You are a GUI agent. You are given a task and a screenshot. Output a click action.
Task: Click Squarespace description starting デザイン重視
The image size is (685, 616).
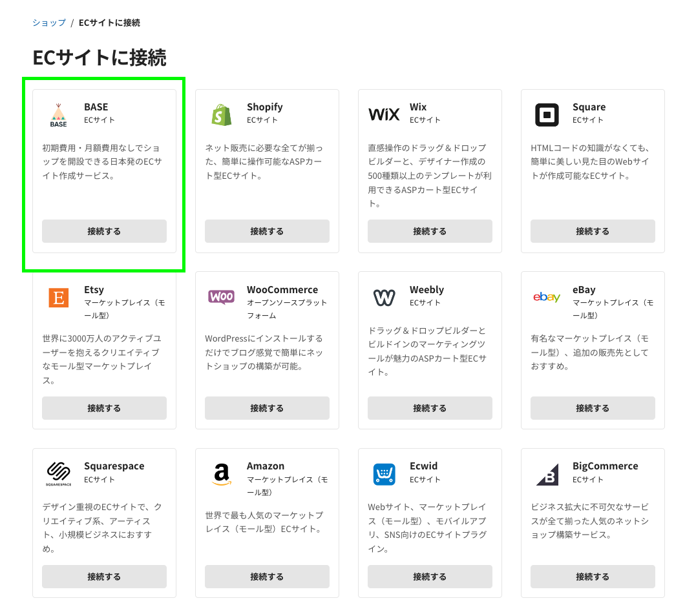click(102, 528)
